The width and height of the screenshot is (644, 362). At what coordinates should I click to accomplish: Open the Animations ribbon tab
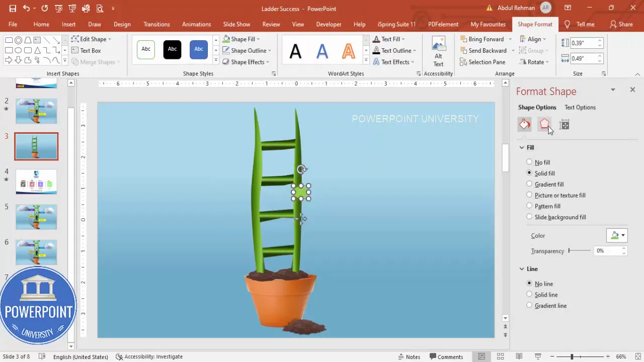(196, 24)
